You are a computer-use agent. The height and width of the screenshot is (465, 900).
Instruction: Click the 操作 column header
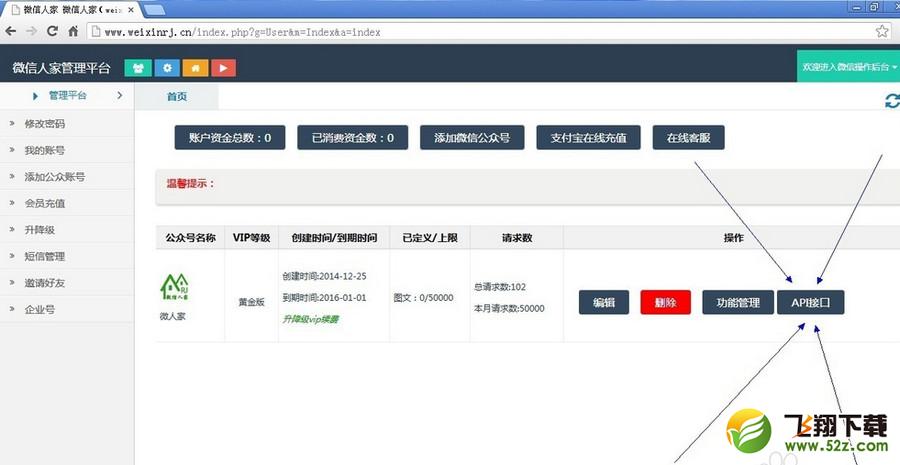tap(734, 238)
